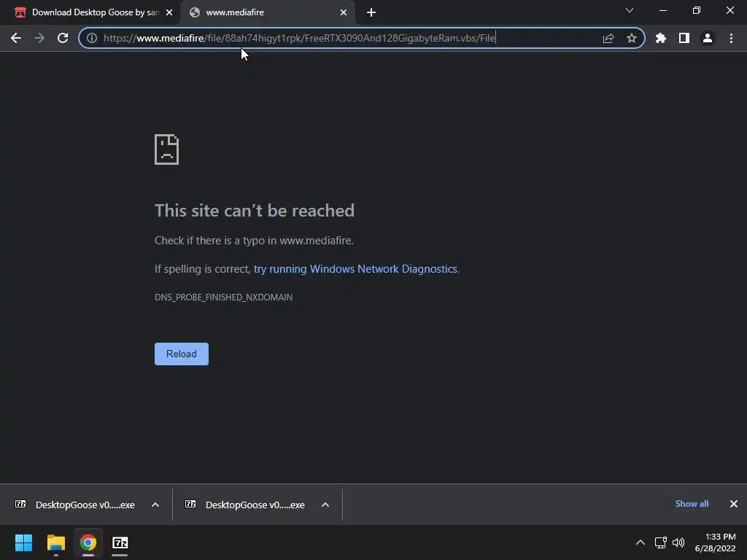Toggle the Chrome side panel icon
747x560 pixels.
click(684, 38)
